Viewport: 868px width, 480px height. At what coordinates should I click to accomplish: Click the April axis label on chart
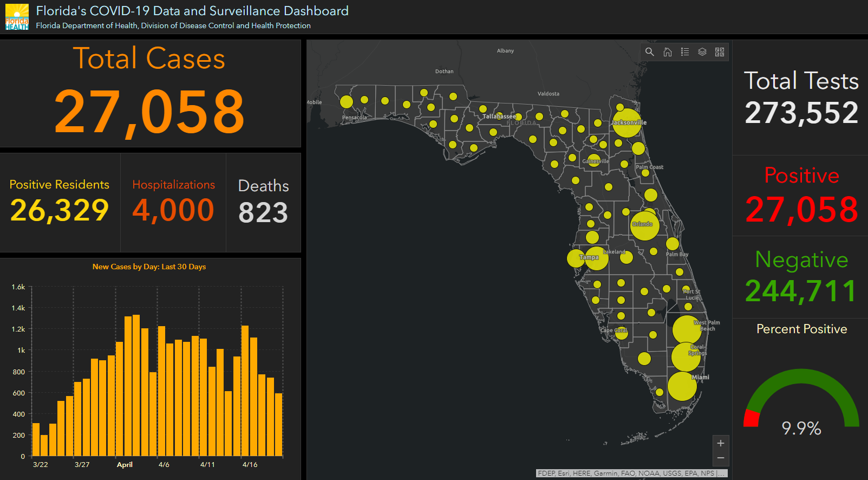coord(125,465)
